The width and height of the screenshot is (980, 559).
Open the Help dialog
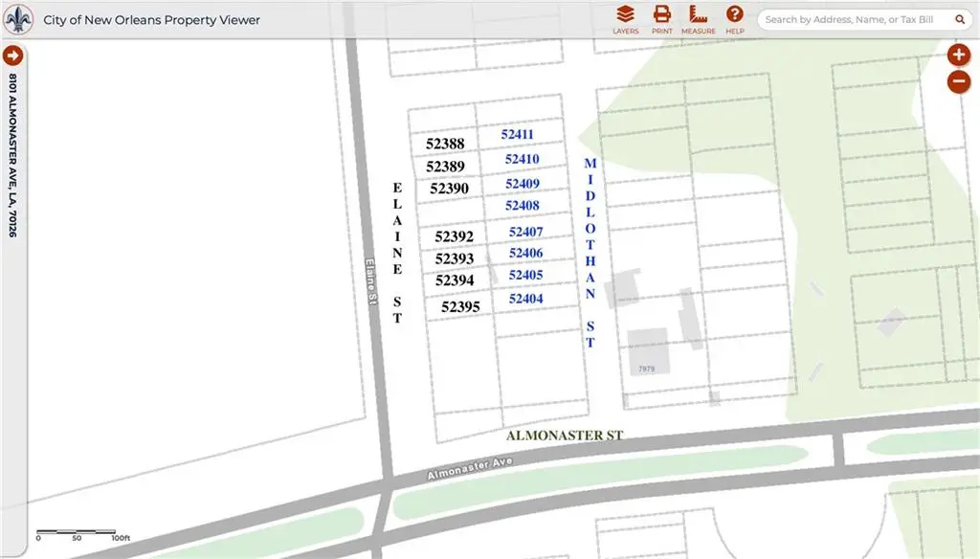pyautogui.click(x=734, y=19)
